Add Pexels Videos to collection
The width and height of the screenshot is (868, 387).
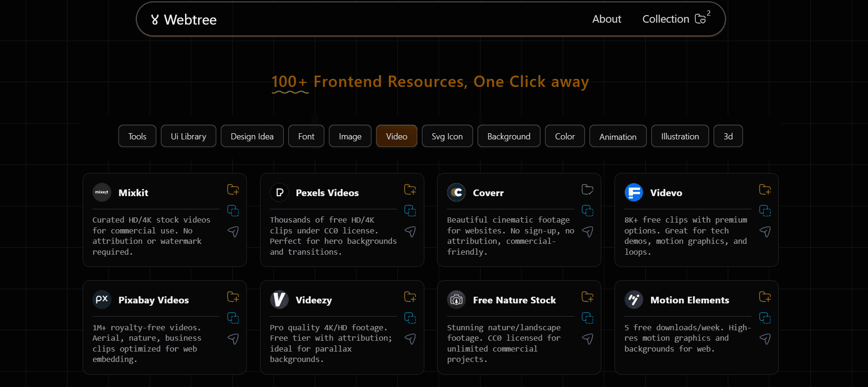click(410, 189)
